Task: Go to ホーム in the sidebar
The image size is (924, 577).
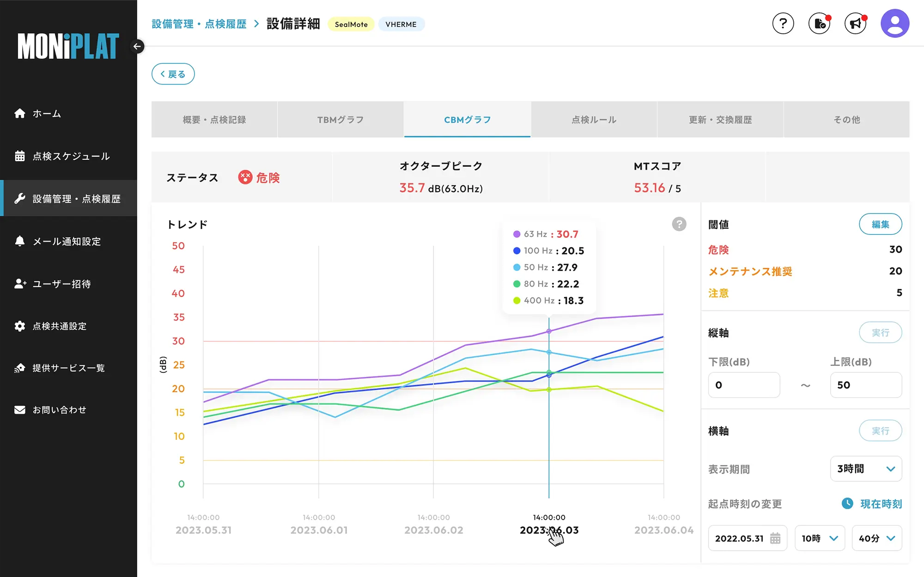Action: tap(47, 114)
